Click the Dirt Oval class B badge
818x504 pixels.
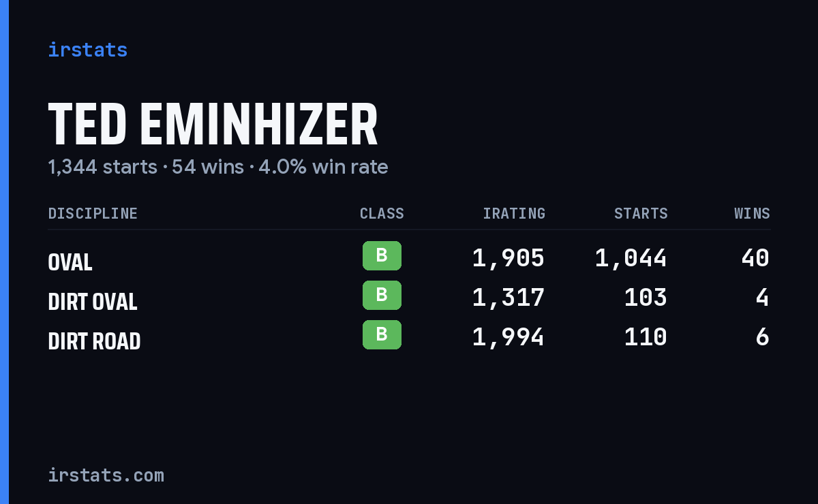click(382, 296)
